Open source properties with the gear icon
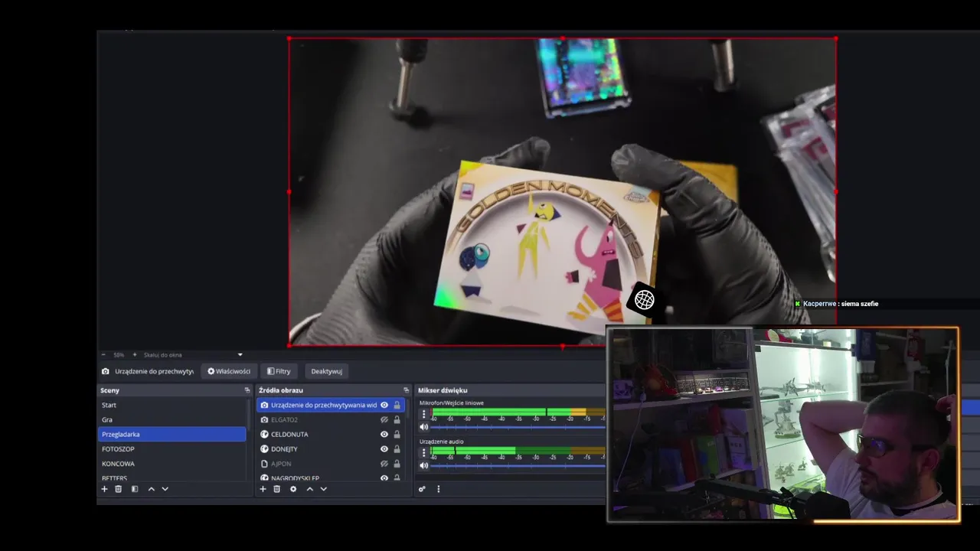 (x=292, y=489)
